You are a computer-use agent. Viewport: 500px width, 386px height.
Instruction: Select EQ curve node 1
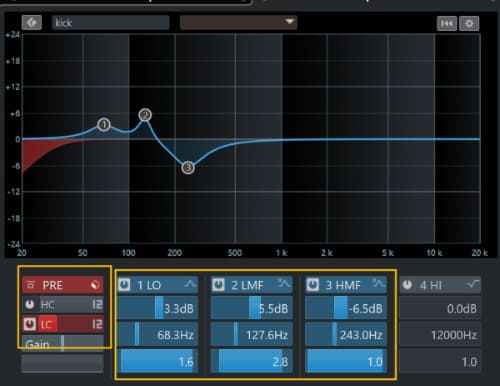point(104,124)
